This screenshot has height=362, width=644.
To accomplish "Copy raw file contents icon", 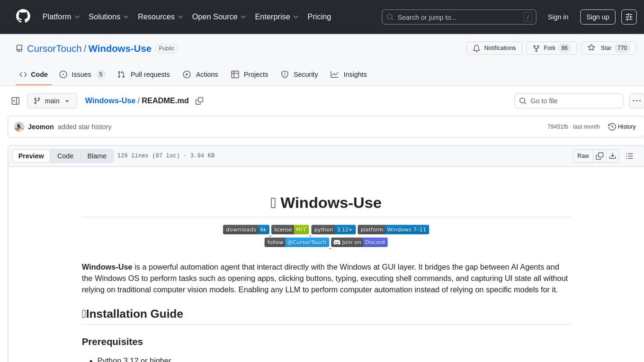I will pos(600,156).
